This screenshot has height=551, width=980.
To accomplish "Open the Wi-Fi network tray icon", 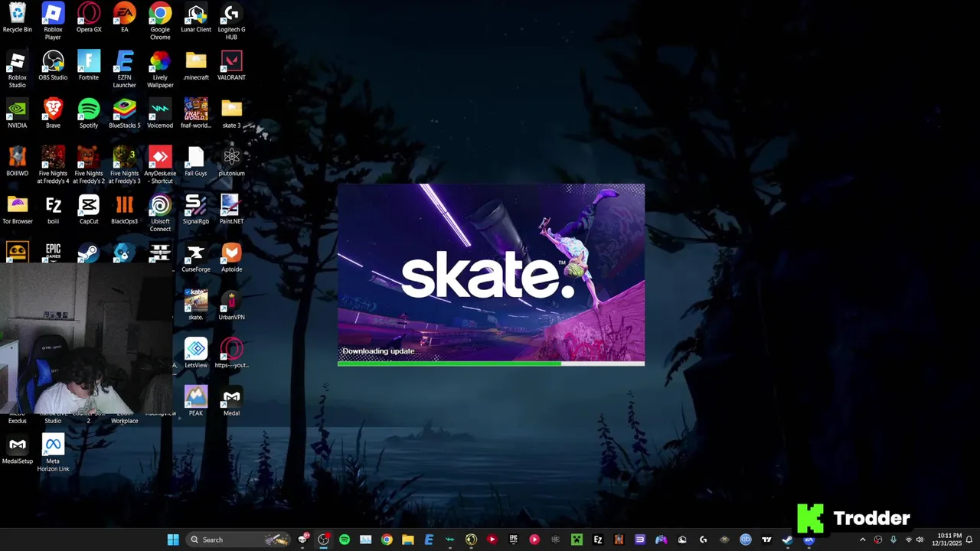I will 908,540.
